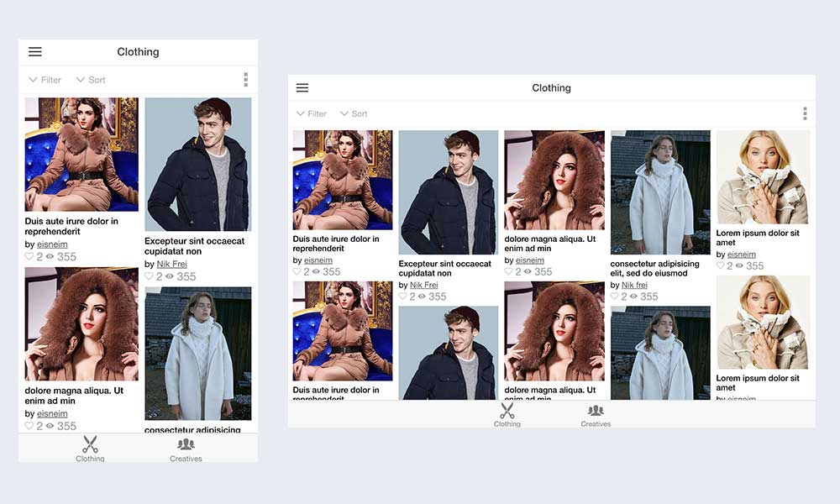Open the eisneim profile link under 'Duis aute irure'

[x=52, y=244]
